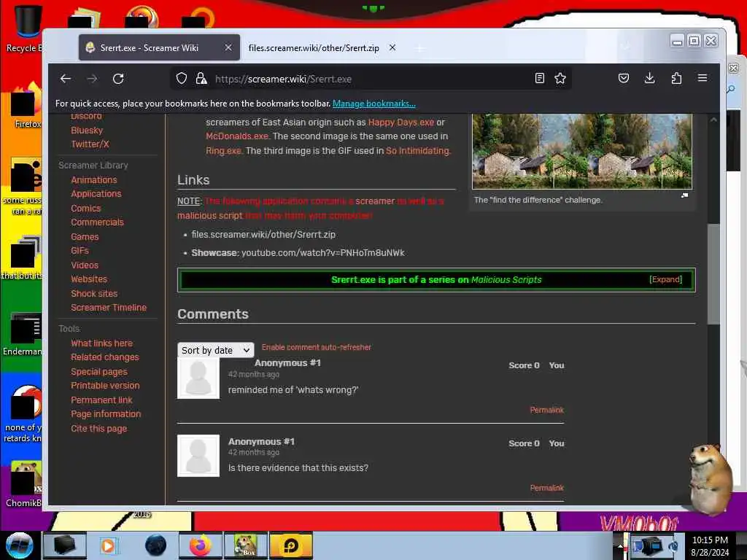Close the files.screamer.wiki Srerrt.zip tab
Viewport: 747px width, 560px height.
392,47
